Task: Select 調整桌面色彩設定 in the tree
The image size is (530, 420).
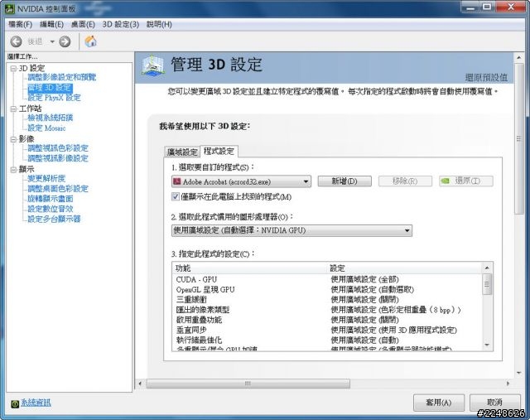Action: click(58, 189)
